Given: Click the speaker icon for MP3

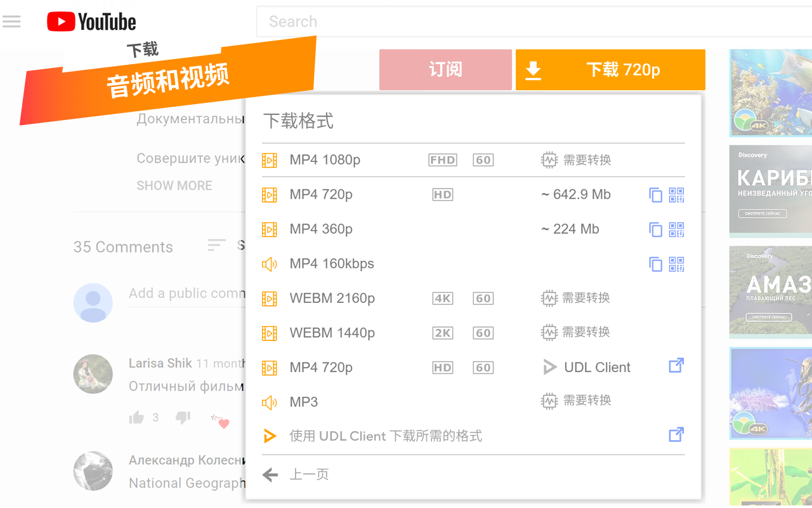Looking at the screenshot, I should pyautogui.click(x=270, y=402).
